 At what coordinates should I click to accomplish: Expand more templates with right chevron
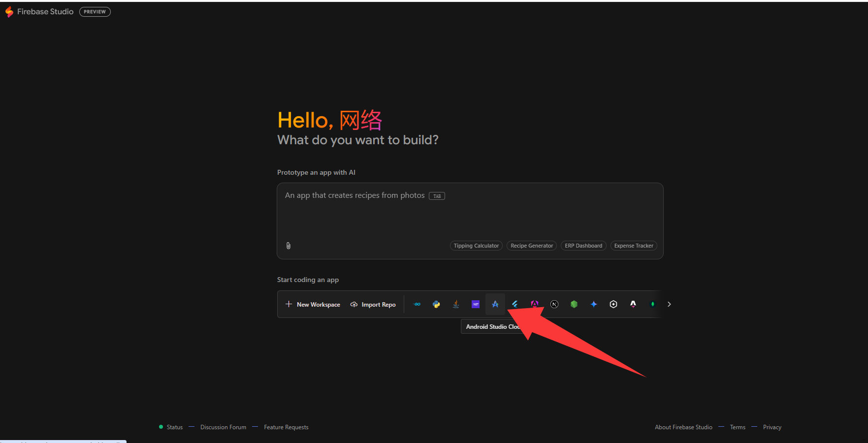click(x=669, y=304)
